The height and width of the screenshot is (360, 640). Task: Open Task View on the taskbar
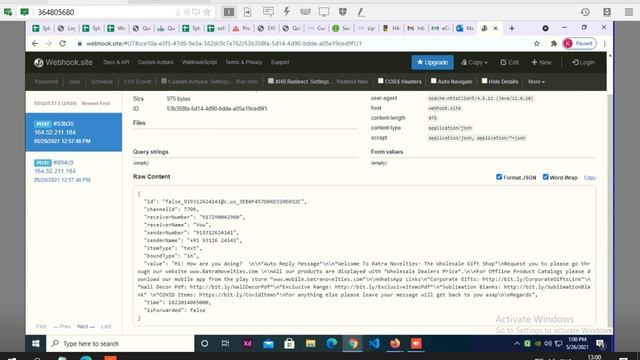tap(225, 343)
